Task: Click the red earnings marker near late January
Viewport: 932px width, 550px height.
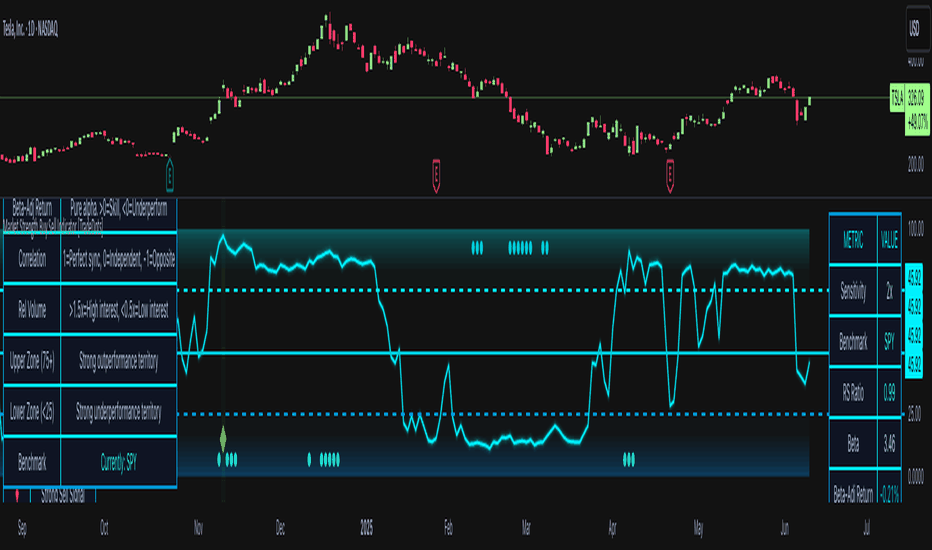Action: [x=437, y=174]
